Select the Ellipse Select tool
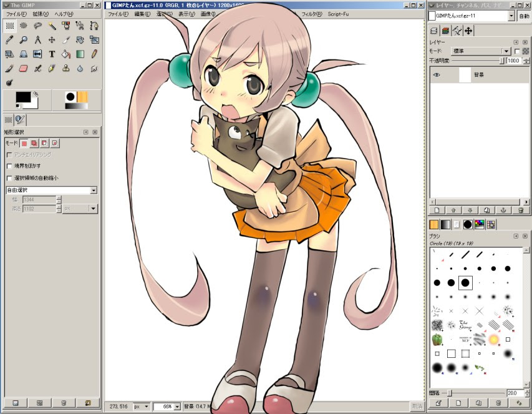 pyautogui.click(x=24, y=26)
